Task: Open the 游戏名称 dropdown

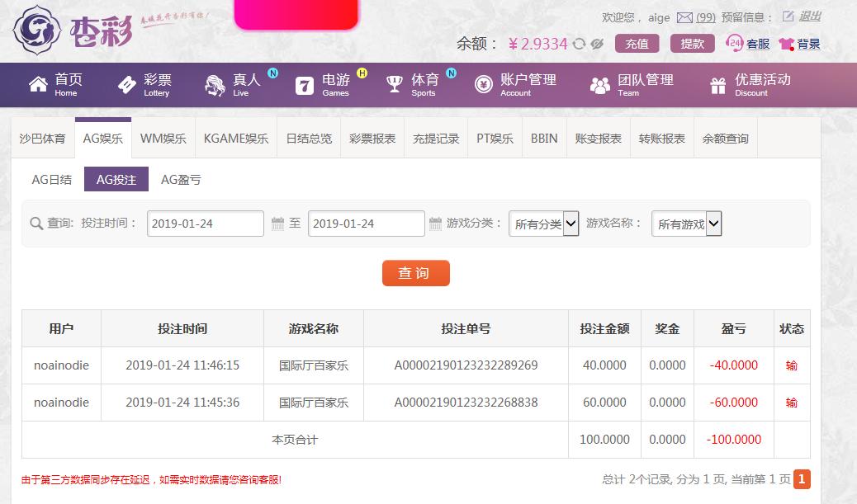Action: (x=686, y=224)
